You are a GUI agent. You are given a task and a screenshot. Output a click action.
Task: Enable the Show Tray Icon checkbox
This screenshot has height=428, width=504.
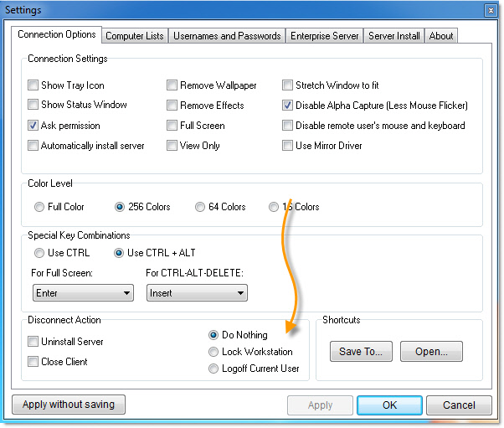point(33,85)
